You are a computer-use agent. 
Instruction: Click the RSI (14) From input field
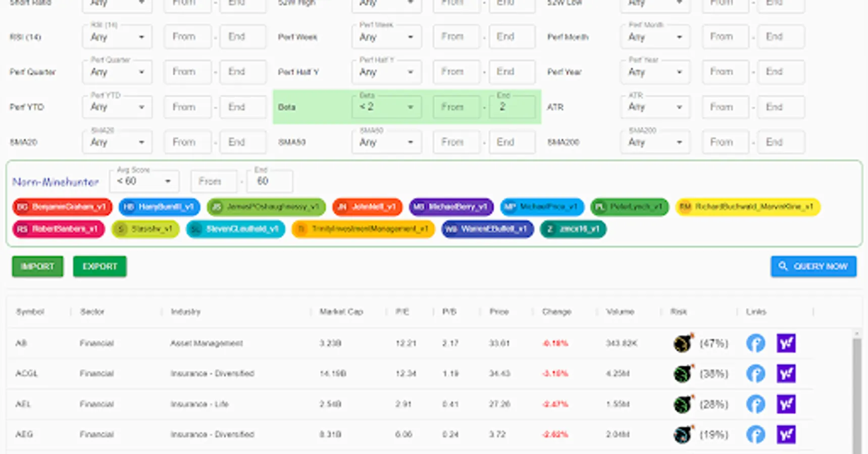coord(187,37)
